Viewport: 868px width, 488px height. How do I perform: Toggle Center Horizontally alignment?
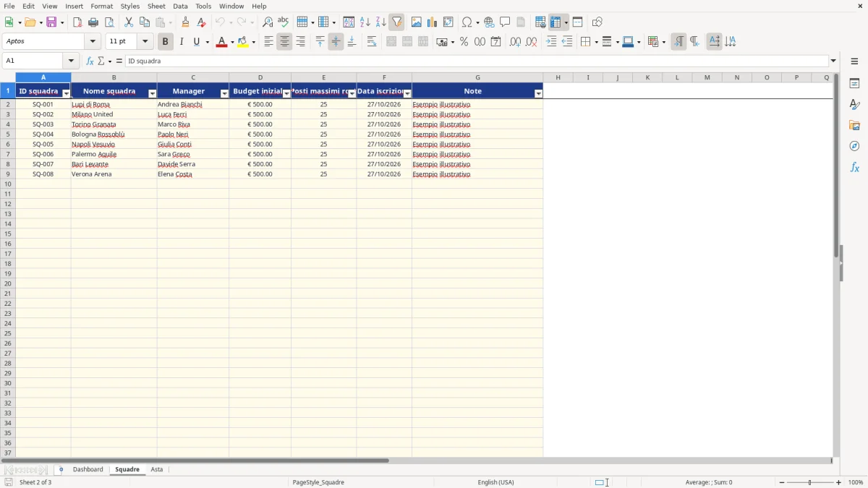click(x=284, y=42)
